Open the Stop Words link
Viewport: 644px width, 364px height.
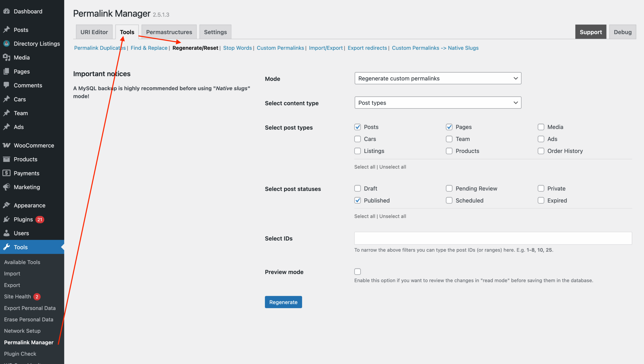pyautogui.click(x=237, y=48)
